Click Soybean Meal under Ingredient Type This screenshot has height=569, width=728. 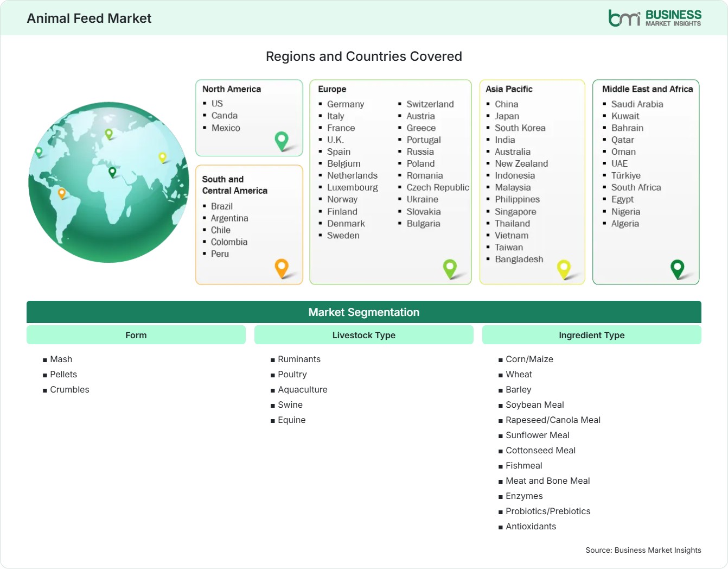click(x=535, y=405)
